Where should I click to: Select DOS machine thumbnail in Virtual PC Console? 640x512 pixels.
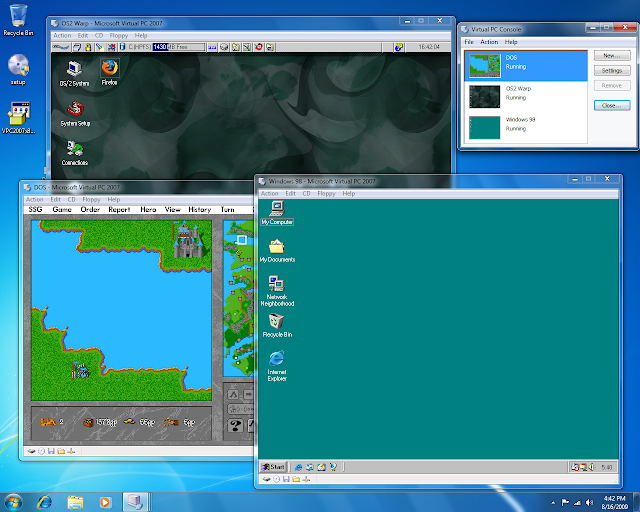click(x=484, y=66)
